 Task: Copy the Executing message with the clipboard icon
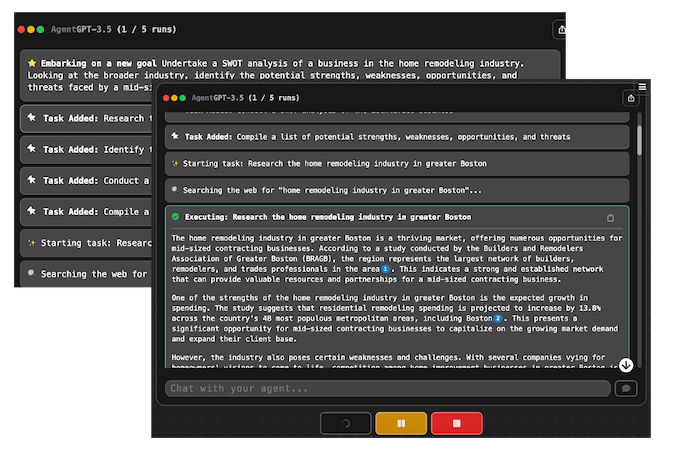tap(611, 217)
